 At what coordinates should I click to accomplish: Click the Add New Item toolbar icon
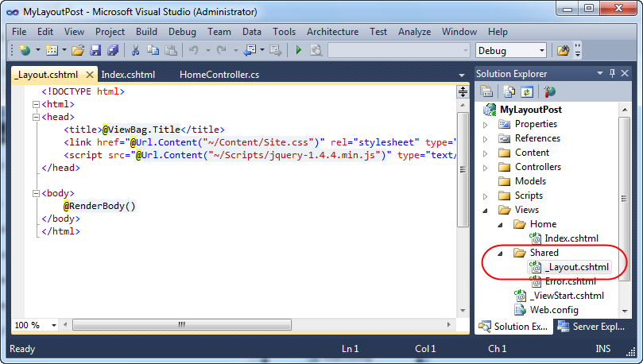click(52, 50)
